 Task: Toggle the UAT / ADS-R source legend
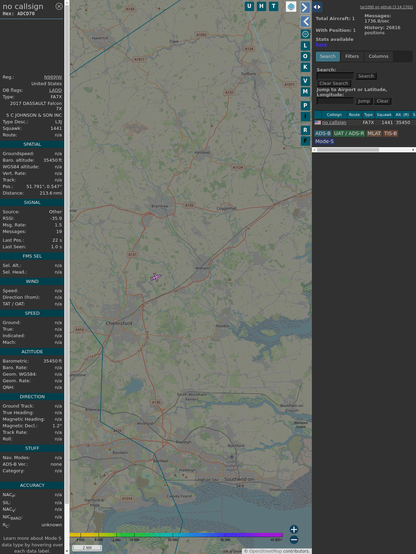pos(349,133)
